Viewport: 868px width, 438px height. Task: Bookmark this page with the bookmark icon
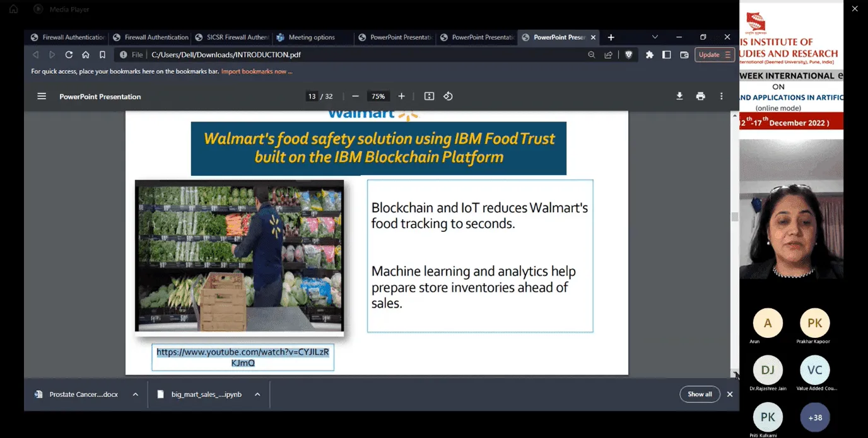102,55
